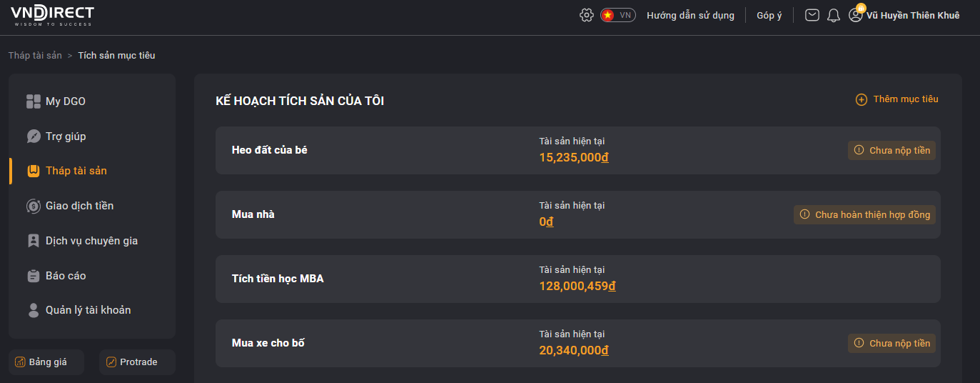Open Quản lý tài khoản in the sidebar
Image resolution: width=980 pixels, height=383 pixels.
(x=79, y=310)
